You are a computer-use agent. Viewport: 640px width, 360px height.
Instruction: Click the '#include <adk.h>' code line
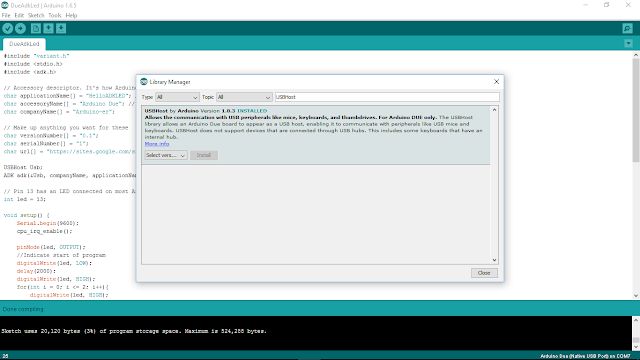pos(30,72)
